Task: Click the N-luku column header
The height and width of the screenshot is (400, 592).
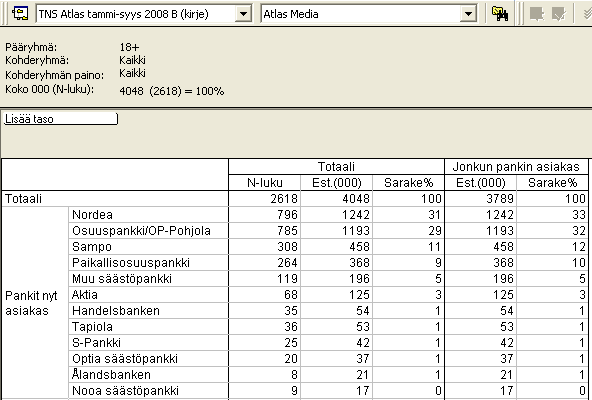Action: coord(265,183)
